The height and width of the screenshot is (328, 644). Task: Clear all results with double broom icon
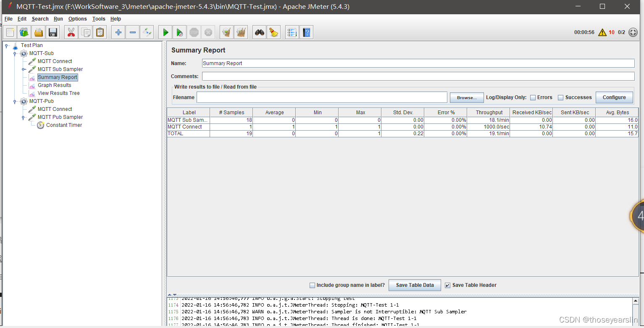241,32
